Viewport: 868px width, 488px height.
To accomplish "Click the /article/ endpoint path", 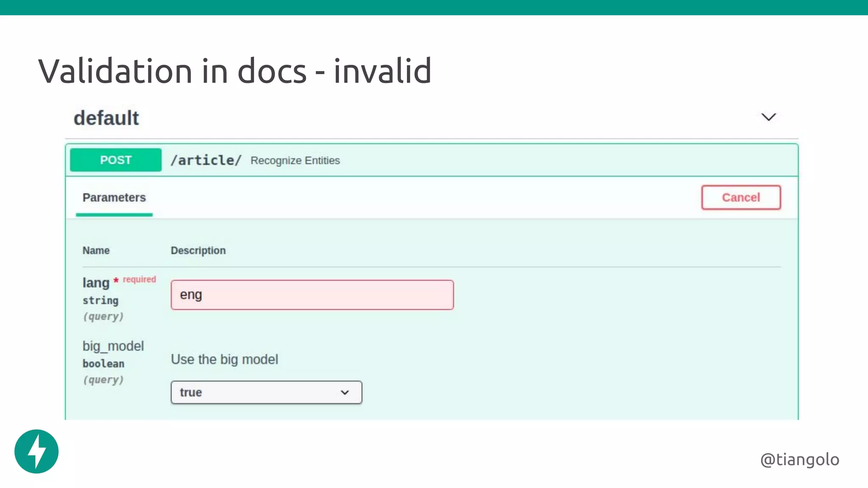I will click(x=206, y=160).
